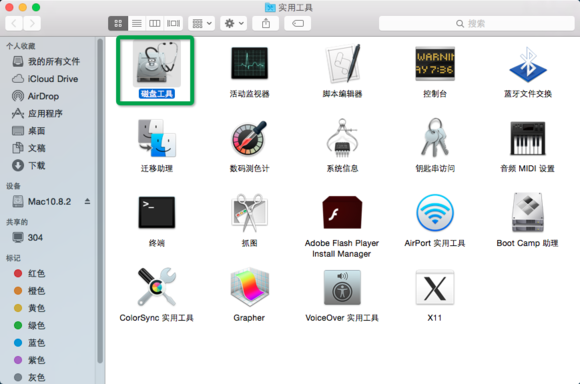Click the 实用工具 folder icon in title bar

[270, 7]
